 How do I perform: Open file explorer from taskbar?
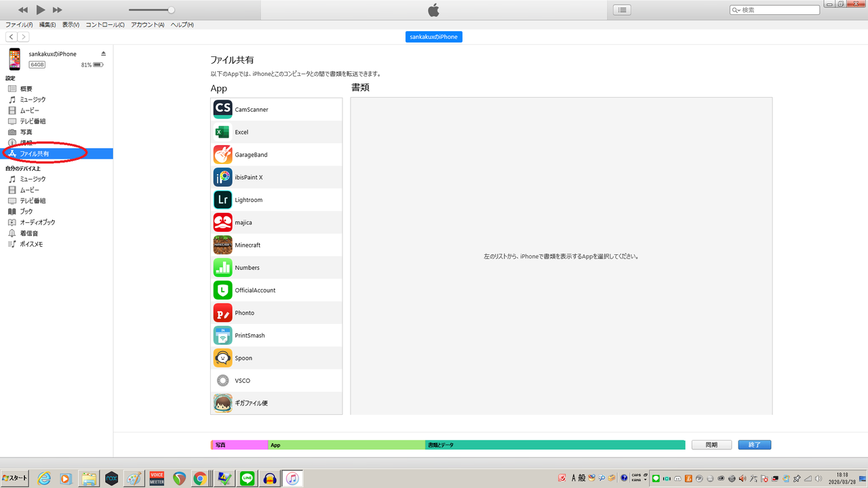pos(89,478)
